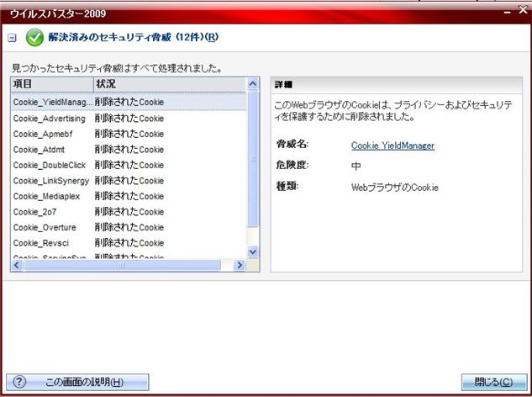532x397 pixels.
Task: Click the 削除されたCookie status for Cookie_Advertising
Action: point(129,119)
